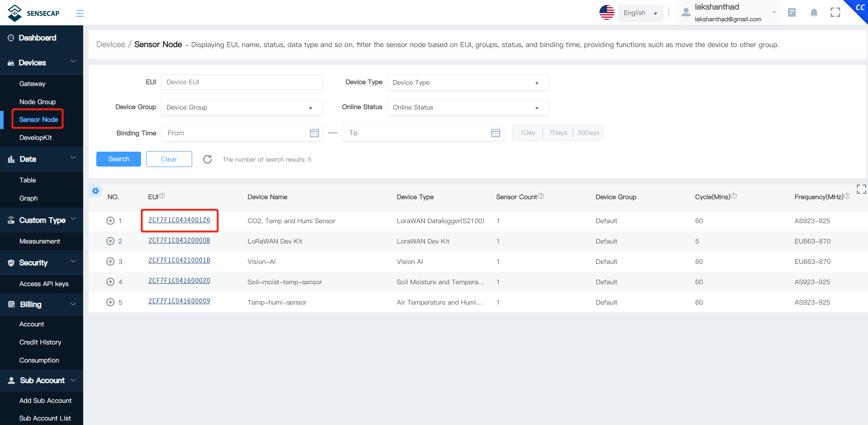Expand row 5 plus icon

[x=110, y=302]
